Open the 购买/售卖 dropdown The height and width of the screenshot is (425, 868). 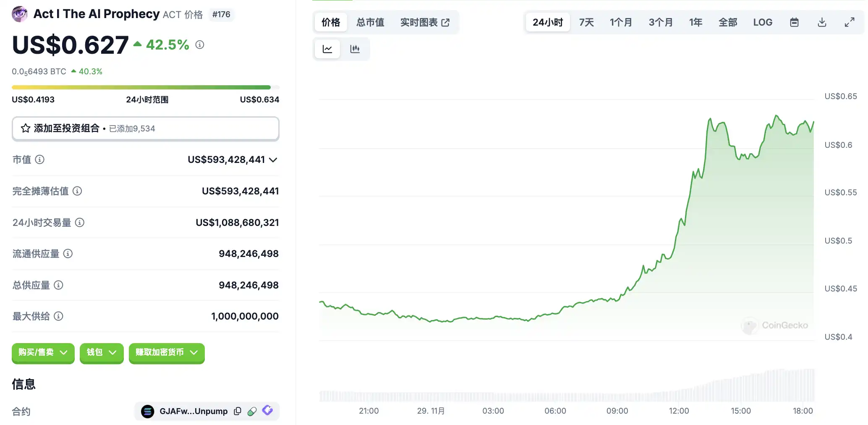pyautogui.click(x=43, y=352)
